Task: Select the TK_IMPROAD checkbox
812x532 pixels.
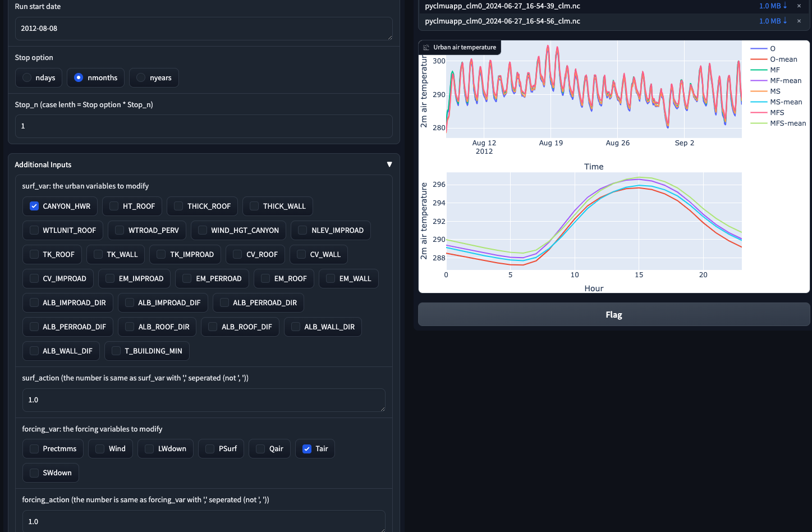Action: (x=162, y=254)
